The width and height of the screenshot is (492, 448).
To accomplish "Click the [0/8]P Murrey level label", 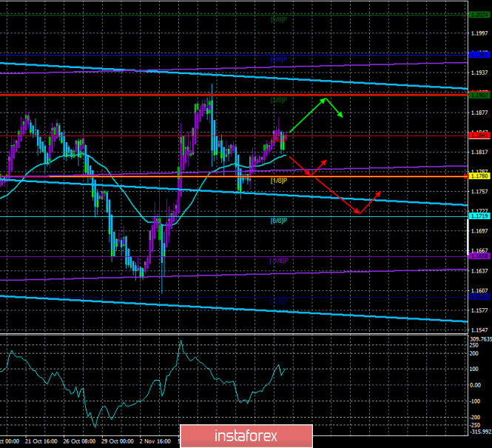I will [279, 221].
